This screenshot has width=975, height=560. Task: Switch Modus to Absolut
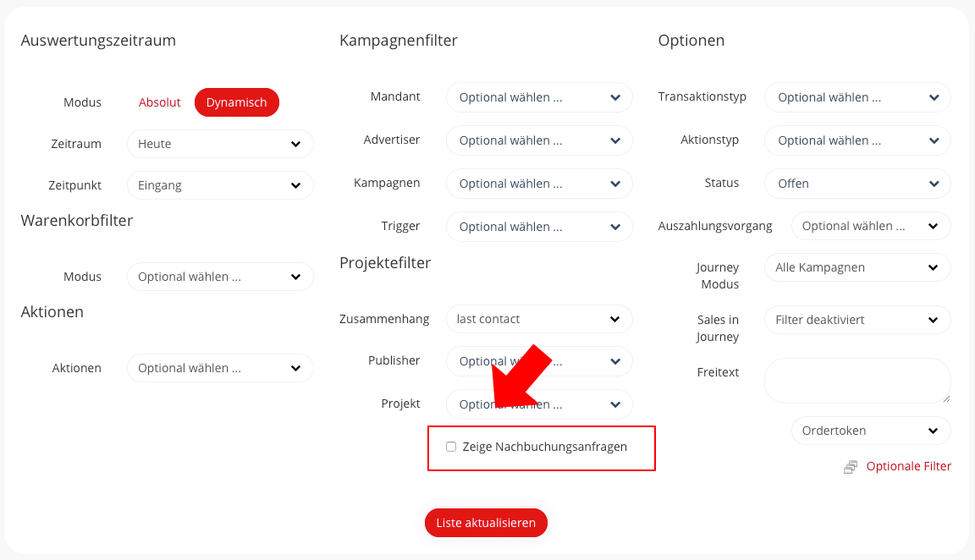click(x=160, y=102)
